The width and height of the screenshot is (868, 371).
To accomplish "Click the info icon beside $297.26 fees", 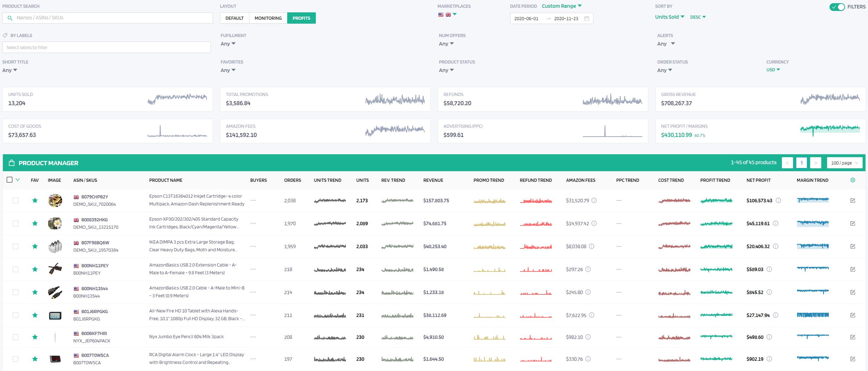I will point(588,269).
